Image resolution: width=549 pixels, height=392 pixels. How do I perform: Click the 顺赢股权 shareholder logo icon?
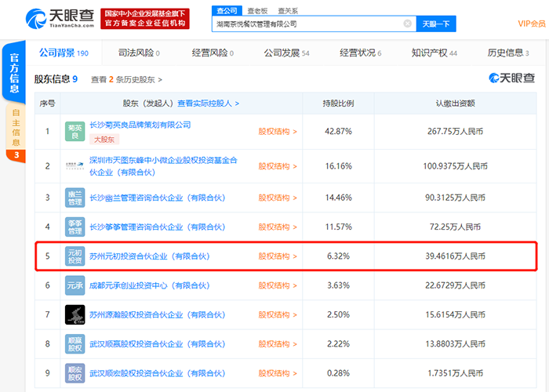pos(75,343)
